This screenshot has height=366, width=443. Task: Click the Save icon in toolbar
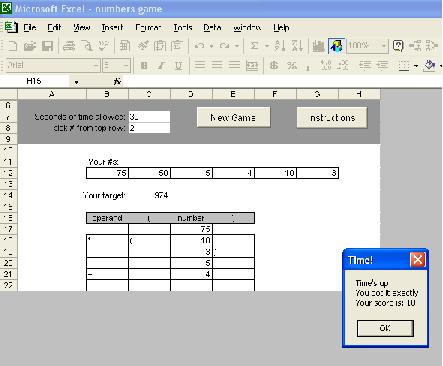tap(48, 46)
